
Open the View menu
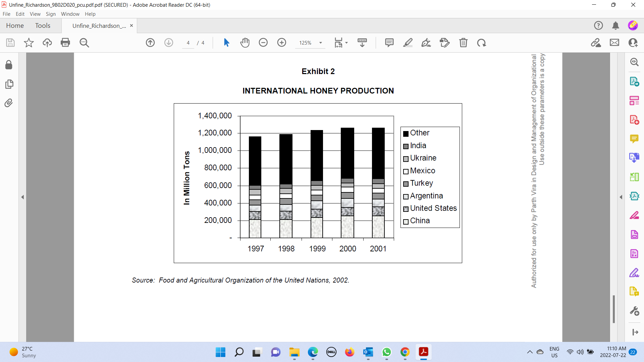35,14
